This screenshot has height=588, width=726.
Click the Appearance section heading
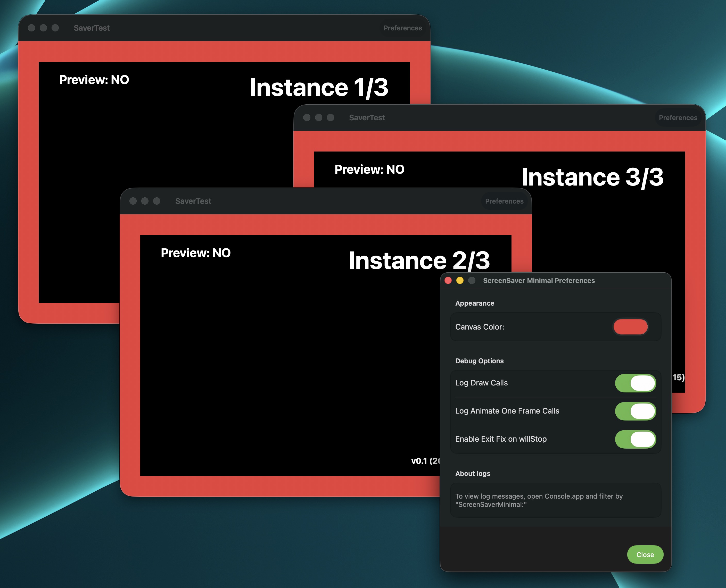coord(475,303)
